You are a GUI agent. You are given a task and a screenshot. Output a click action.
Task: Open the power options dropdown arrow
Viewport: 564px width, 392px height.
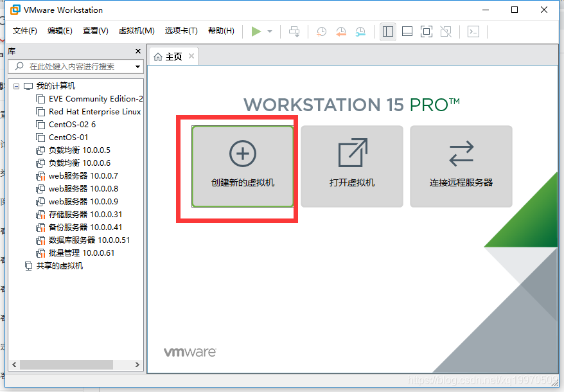(x=270, y=31)
